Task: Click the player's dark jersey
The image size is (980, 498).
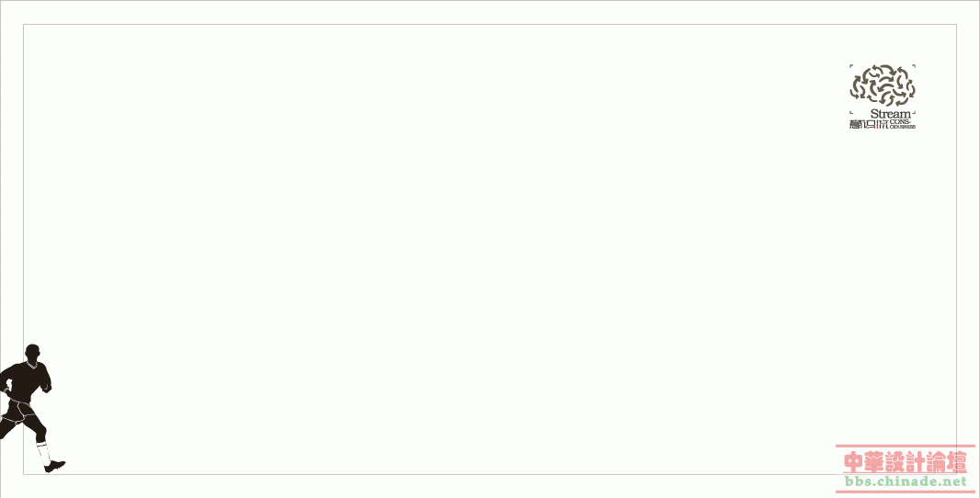Action: [x=25, y=381]
